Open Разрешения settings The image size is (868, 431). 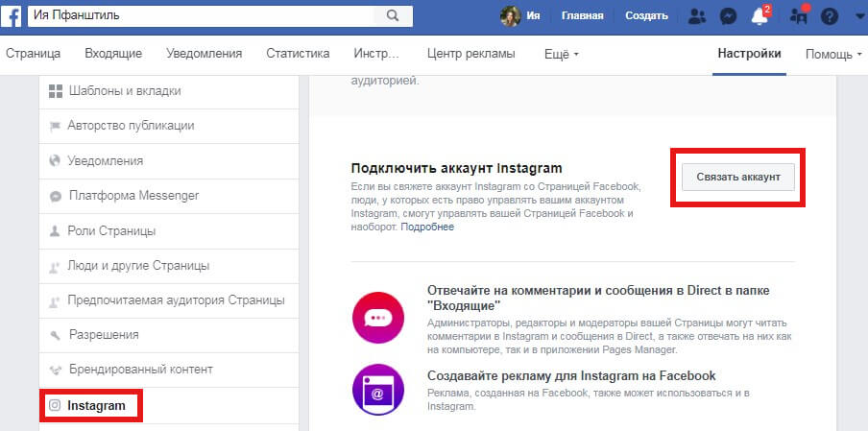[169, 335]
